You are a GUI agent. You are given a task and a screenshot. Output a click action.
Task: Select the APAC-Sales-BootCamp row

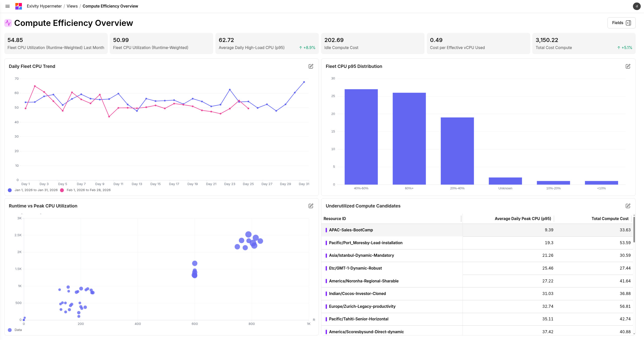click(x=351, y=230)
